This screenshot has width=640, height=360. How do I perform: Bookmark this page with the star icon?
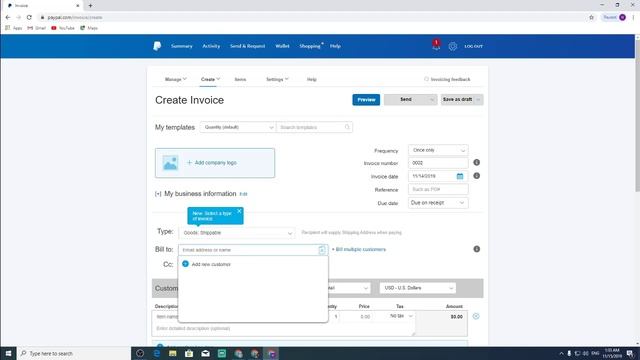pos(591,17)
